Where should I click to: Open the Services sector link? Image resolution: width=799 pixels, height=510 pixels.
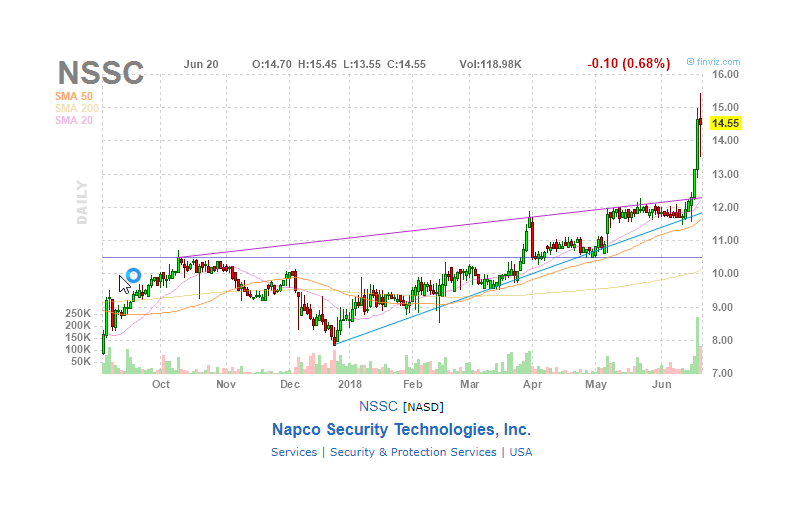click(x=294, y=452)
